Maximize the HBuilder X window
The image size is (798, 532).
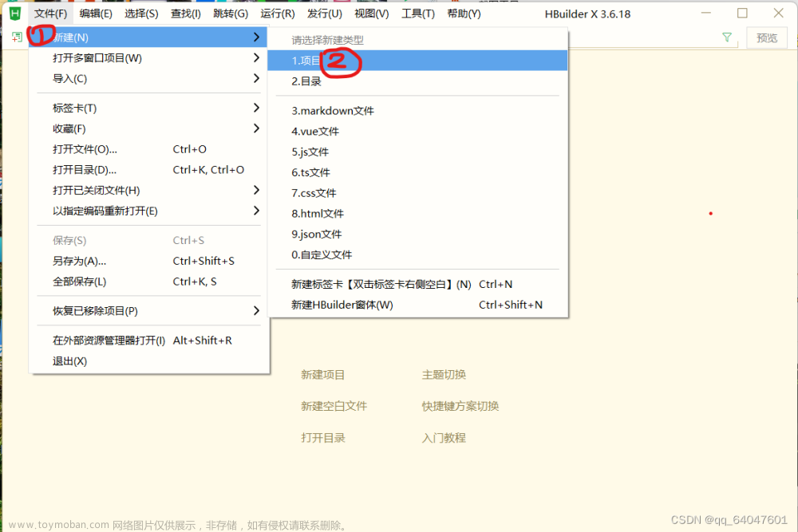pos(742,14)
